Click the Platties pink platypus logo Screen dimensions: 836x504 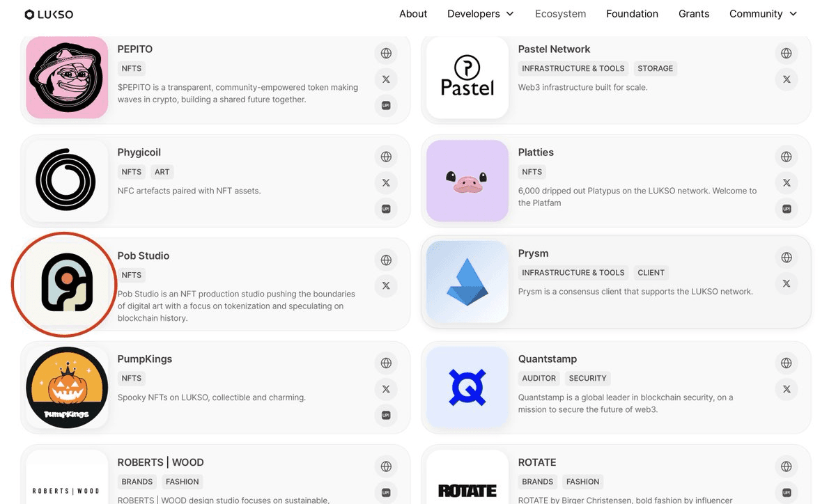pyautogui.click(x=467, y=180)
